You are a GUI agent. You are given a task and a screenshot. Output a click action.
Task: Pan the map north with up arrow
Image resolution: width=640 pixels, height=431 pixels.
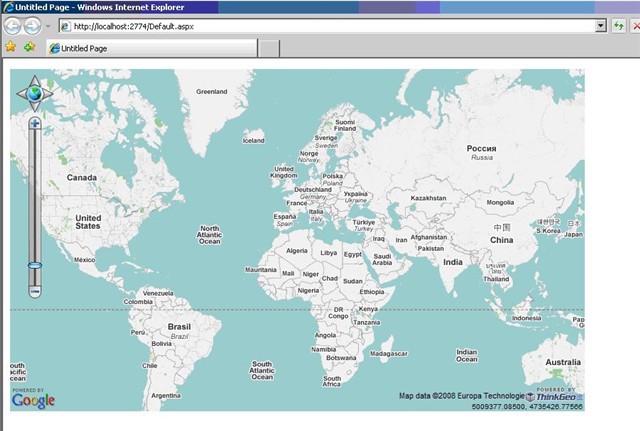35,80
